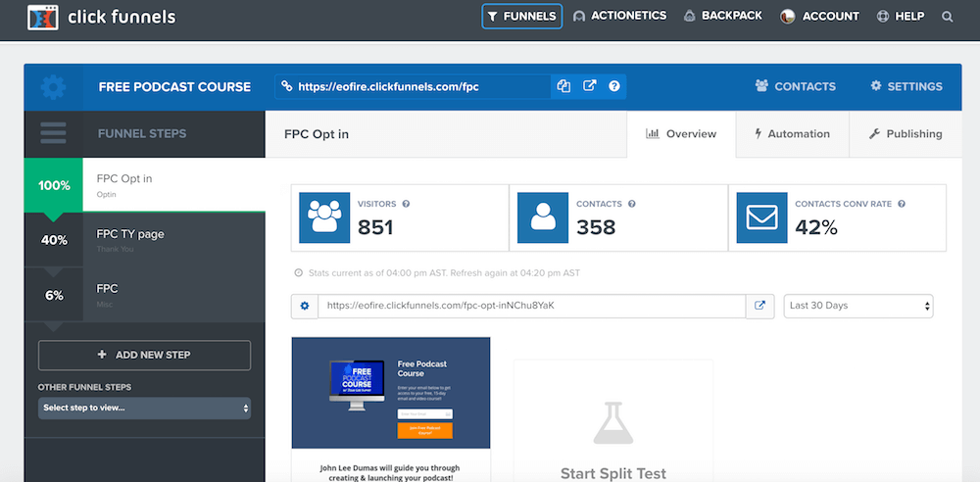980x482 pixels.
Task: Switch to the Overview tab
Action: pos(681,134)
